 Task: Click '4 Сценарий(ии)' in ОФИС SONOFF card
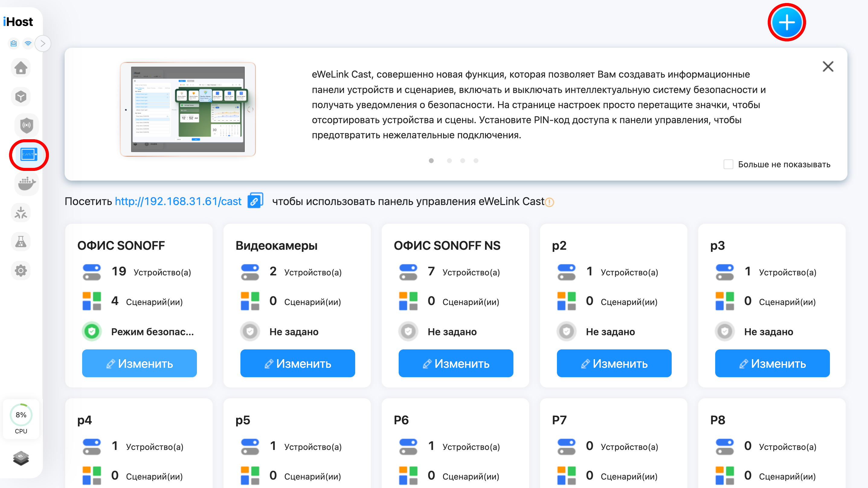(x=147, y=301)
